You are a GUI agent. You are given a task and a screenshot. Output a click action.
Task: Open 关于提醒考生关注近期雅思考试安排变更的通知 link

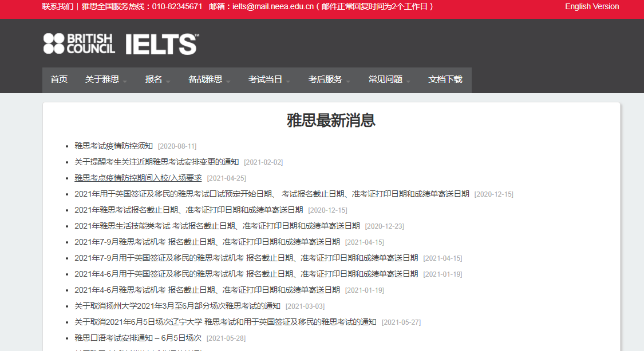(x=156, y=162)
